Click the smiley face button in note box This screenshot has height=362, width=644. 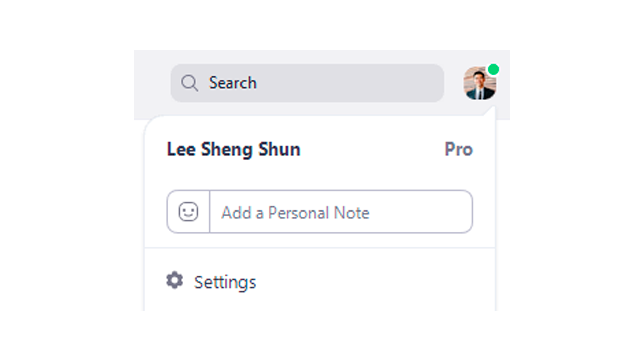click(188, 212)
